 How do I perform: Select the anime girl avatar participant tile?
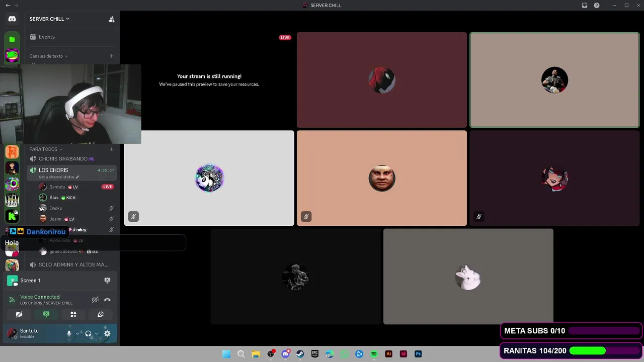554,178
